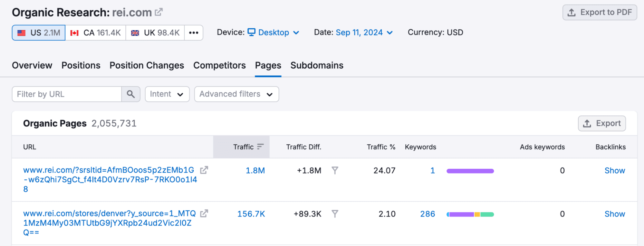Open the Position Changes tab
Image resolution: width=644 pixels, height=246 pixels.
pyautogui.click(x=147, y=65)
